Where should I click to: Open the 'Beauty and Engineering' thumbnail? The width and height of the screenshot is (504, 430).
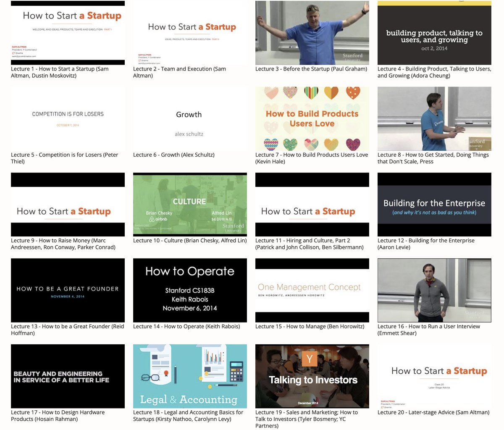68,376
